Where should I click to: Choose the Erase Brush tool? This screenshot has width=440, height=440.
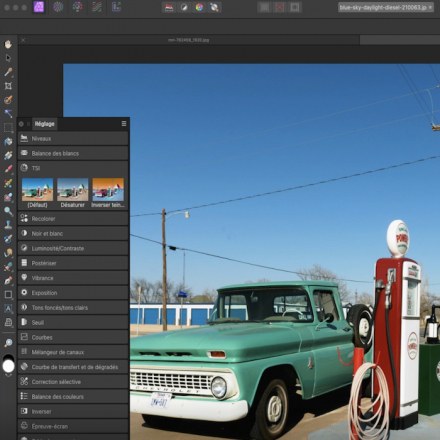coord(8,197)
